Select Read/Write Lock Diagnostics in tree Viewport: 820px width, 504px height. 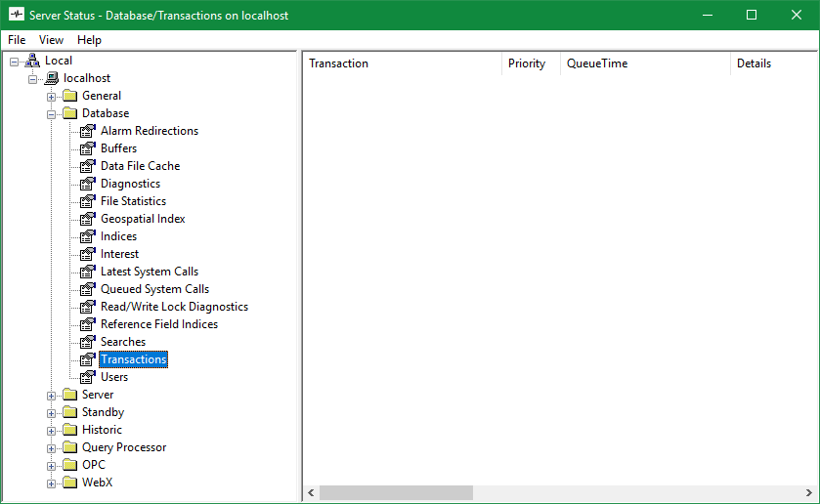174,307
